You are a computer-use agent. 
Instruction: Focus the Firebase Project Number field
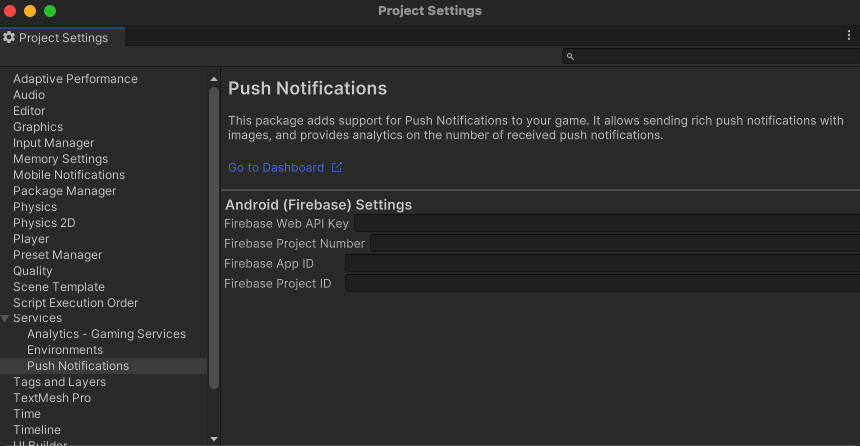pyautogui.click(x=614, y=244)
